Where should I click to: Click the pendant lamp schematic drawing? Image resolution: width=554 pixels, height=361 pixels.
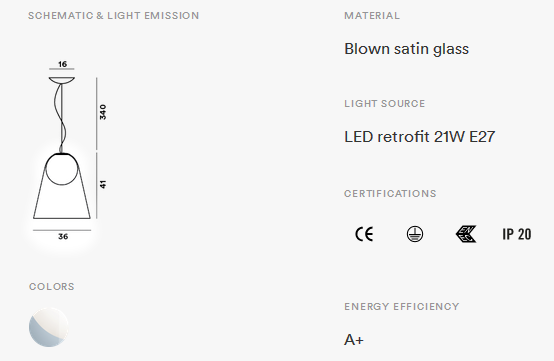coord(67,150)
